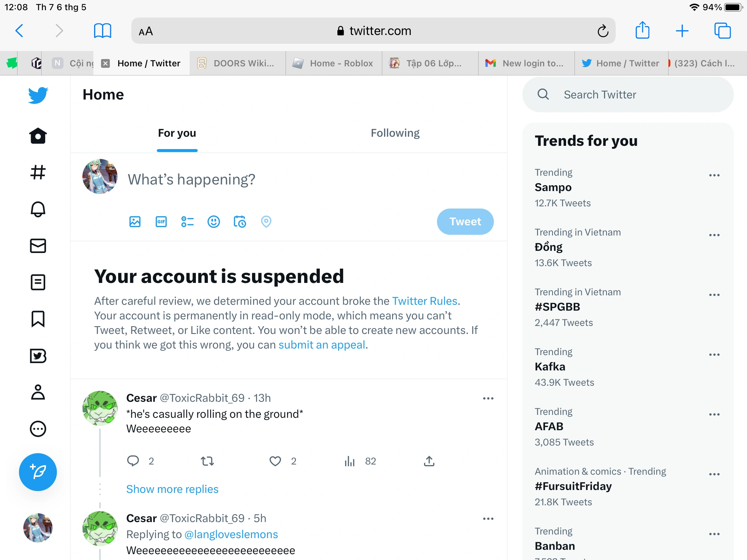
Task: Open Direct Messages envelope icon
Action: coord(38,246)
